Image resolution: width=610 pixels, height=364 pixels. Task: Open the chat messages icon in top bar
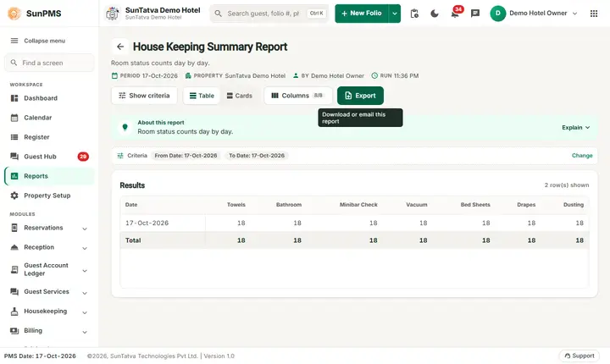pos(475,14)
